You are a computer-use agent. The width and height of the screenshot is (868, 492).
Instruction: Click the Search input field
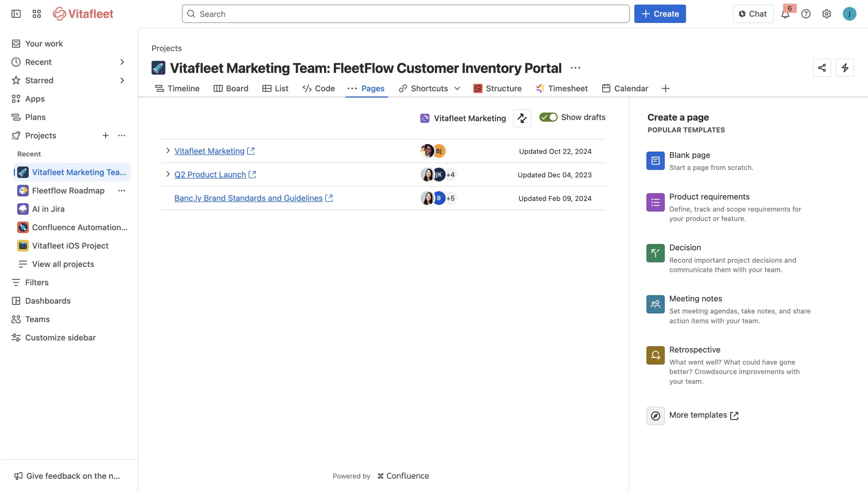coord(406,14)
